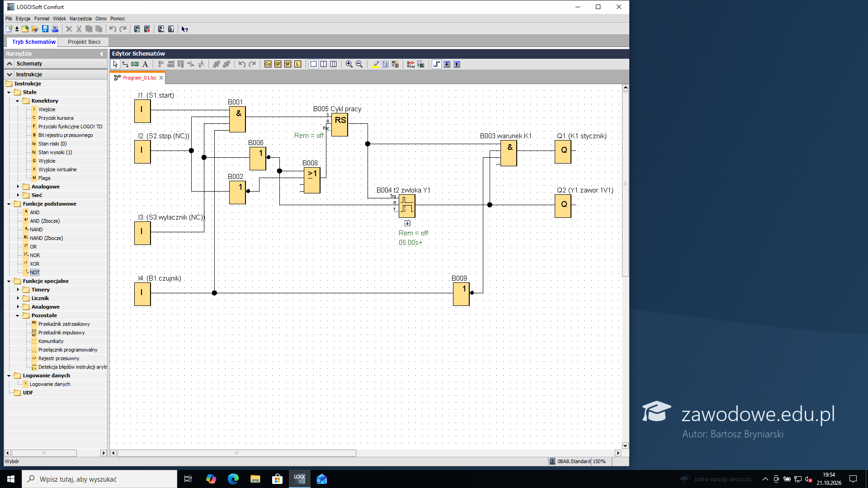This screenshot has width=868, height=488.
Task: Start the circuit simulation tool
Action: click(x=410, y=64)
